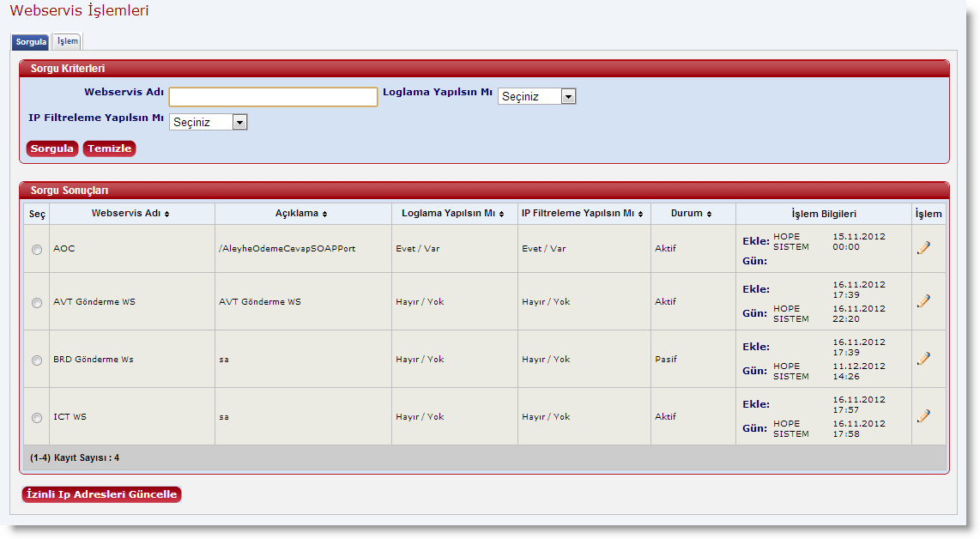Select the AOC row radio button
The image size is (980, 539).
coord(37,250)
